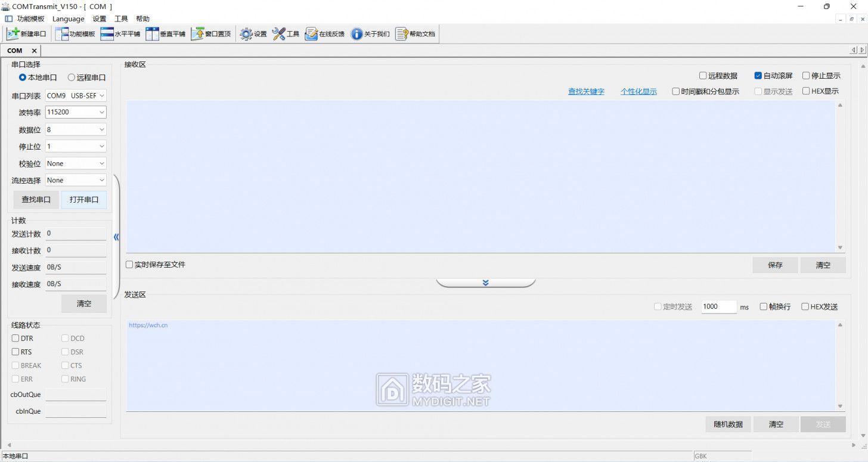Click tab strip scroll-right arrow
This screenshot has height=462, width=868.
tap(861, 50)
